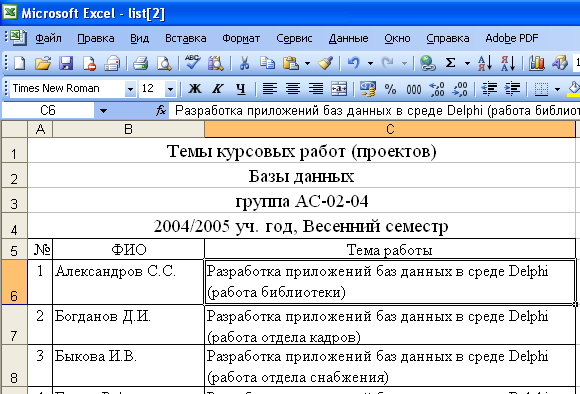Click the fill color bucket swatch
580x394 pixels.
tap(574, 89)
